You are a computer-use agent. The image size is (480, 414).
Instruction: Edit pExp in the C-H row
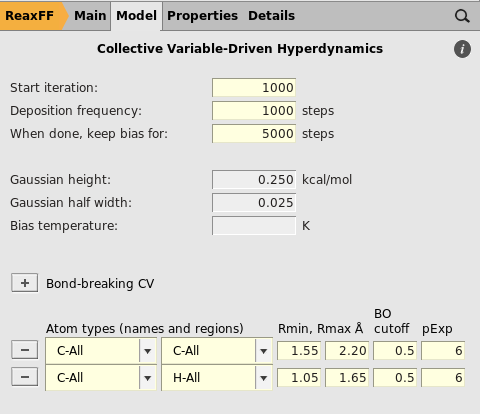tap(443, 378)
